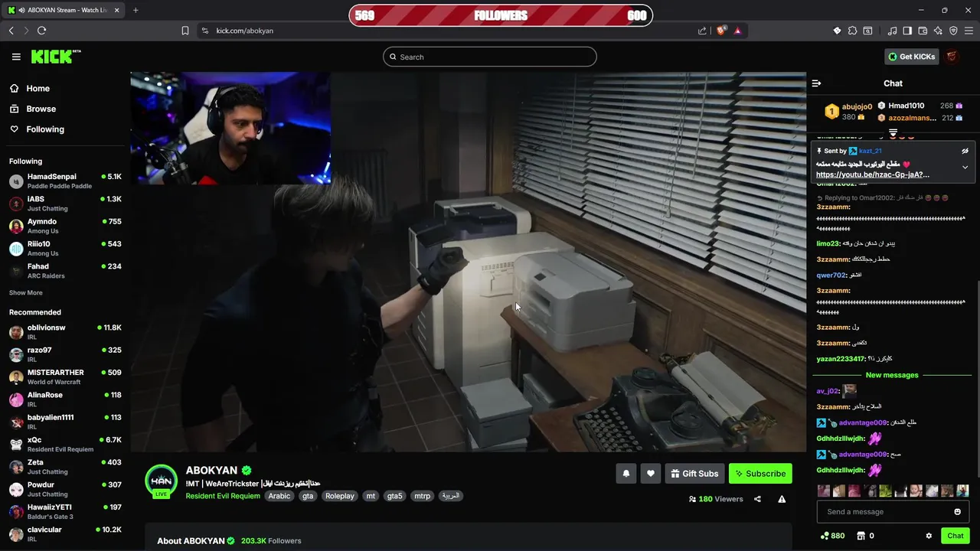980x551 pixels.
Task: Click Resident Evil Requiem category link
Action: pyautogui.click(x=223, y=496)
